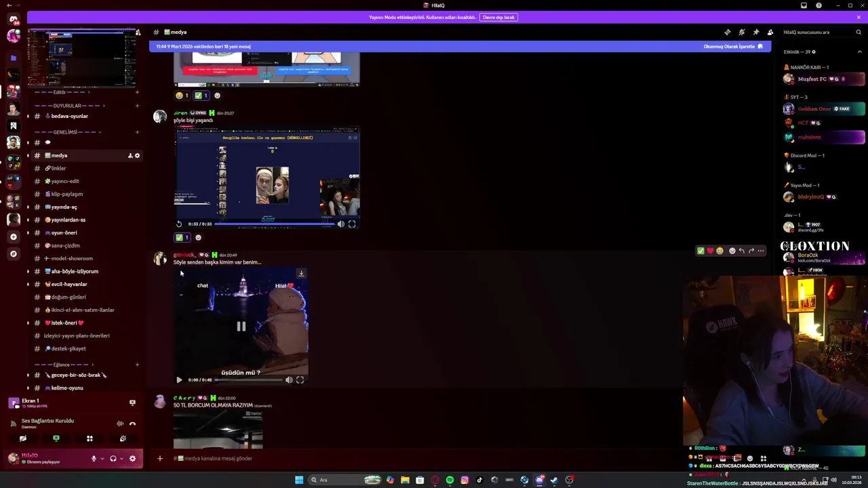
Task: Open medya channel settings gear
Action: [137, 156]
